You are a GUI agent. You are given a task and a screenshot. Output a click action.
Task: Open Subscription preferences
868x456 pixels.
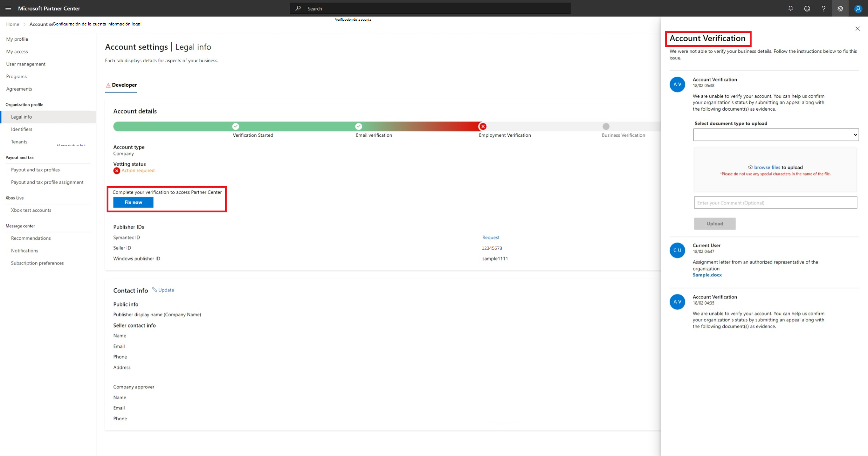coord(37,263)
